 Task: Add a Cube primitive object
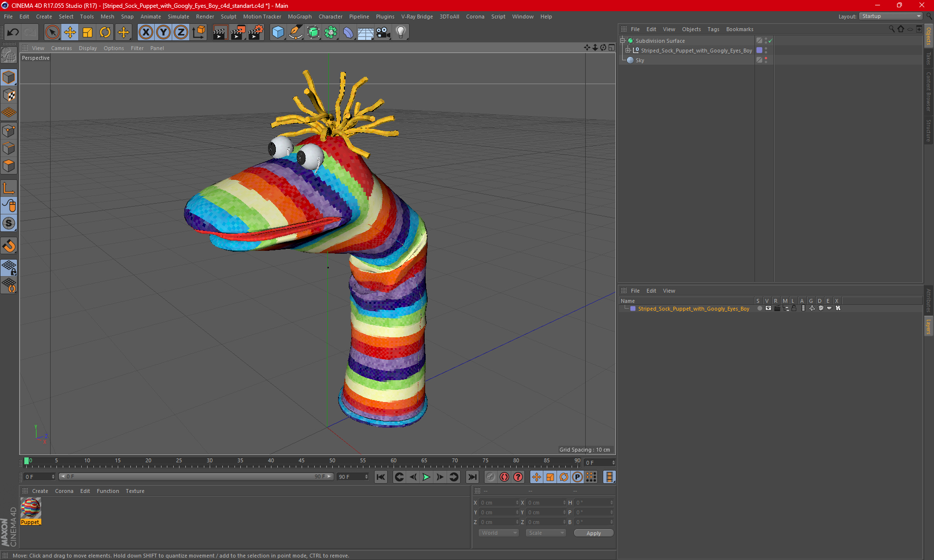pyautogui.click(x=278, y=33)
